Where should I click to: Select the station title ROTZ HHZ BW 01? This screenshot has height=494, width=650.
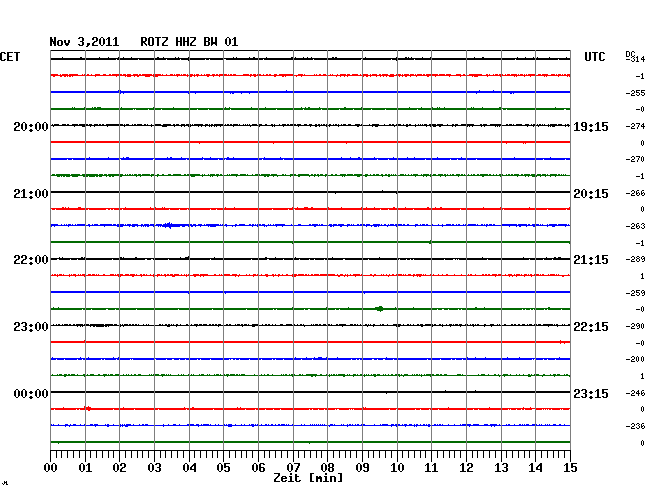[x=189, y=42]
